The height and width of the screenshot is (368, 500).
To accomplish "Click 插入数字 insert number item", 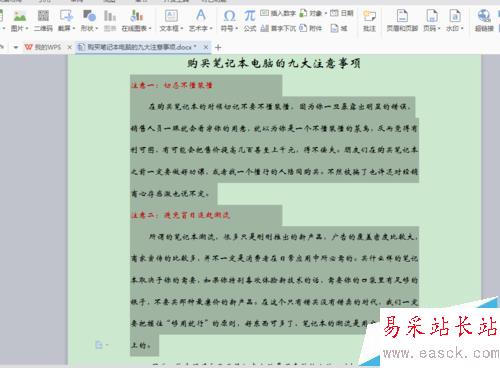I will click(x=278, y=13).
